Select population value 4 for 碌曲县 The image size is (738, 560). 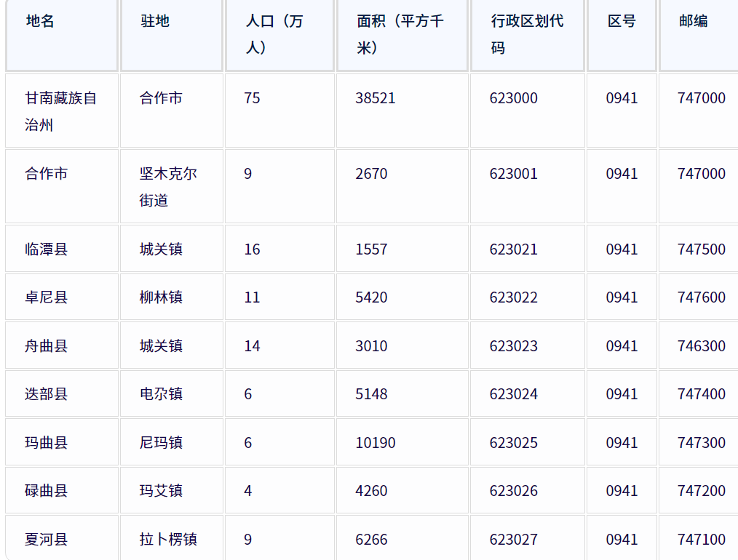click(x=248, y=490)
